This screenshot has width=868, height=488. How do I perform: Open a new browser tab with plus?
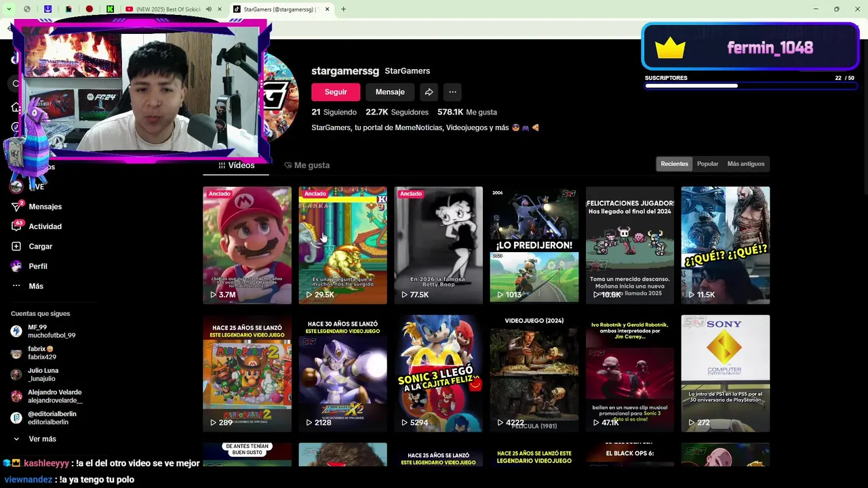coord(343,9)
